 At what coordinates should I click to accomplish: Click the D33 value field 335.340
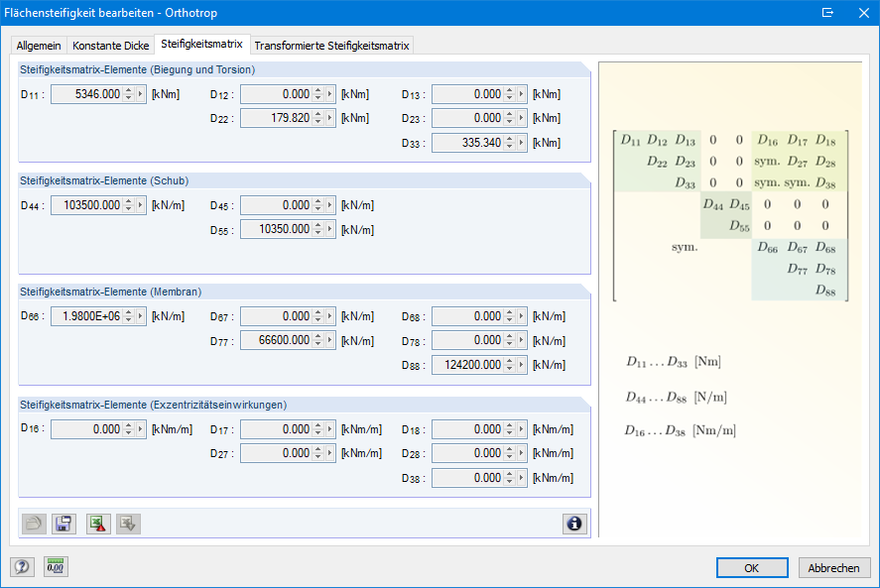[x=468, y=143]
